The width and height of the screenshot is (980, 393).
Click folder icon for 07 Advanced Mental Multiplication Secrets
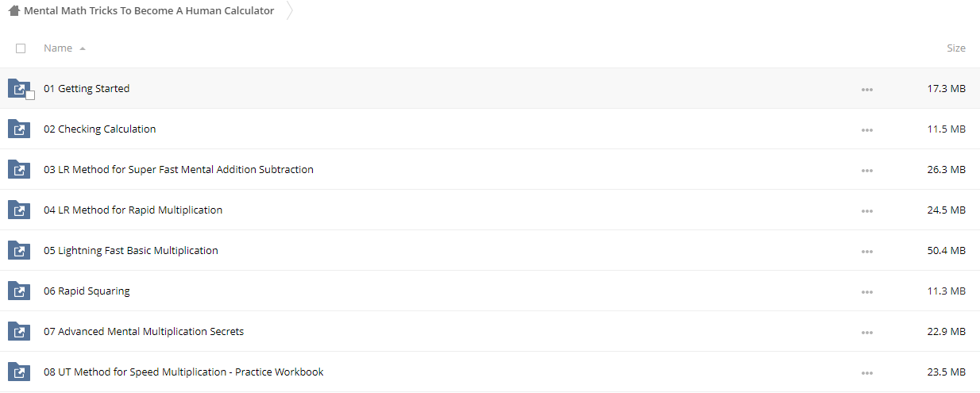point(19,331)
